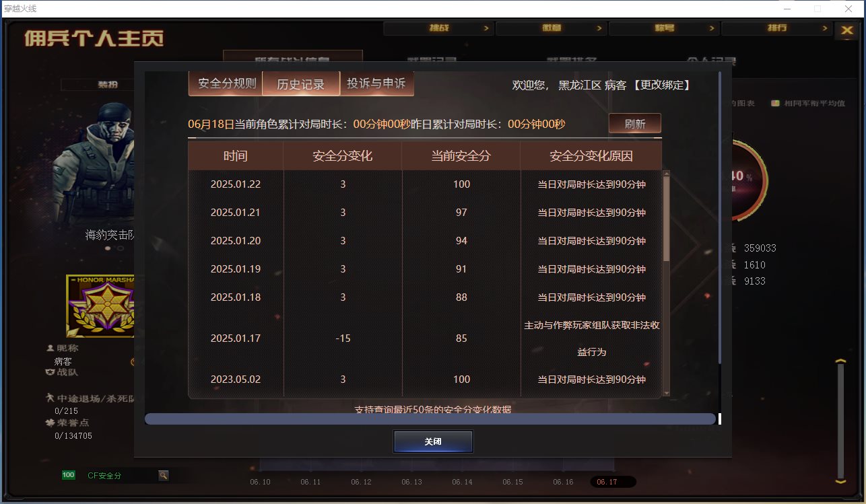The height and width of the screenshot is (504, 866).
Task: Click the 安全分变化原因 column header
Action: click(591, 156)
